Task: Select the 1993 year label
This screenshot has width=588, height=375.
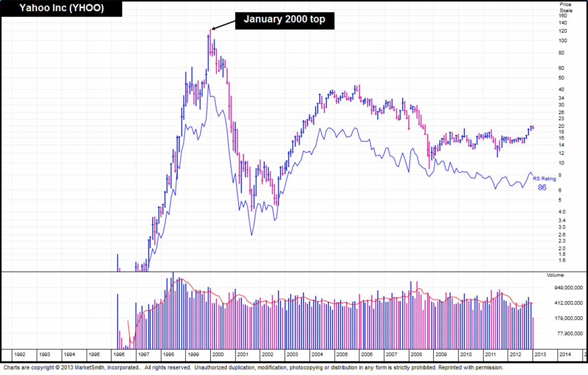Action: [x=45, y=354]
